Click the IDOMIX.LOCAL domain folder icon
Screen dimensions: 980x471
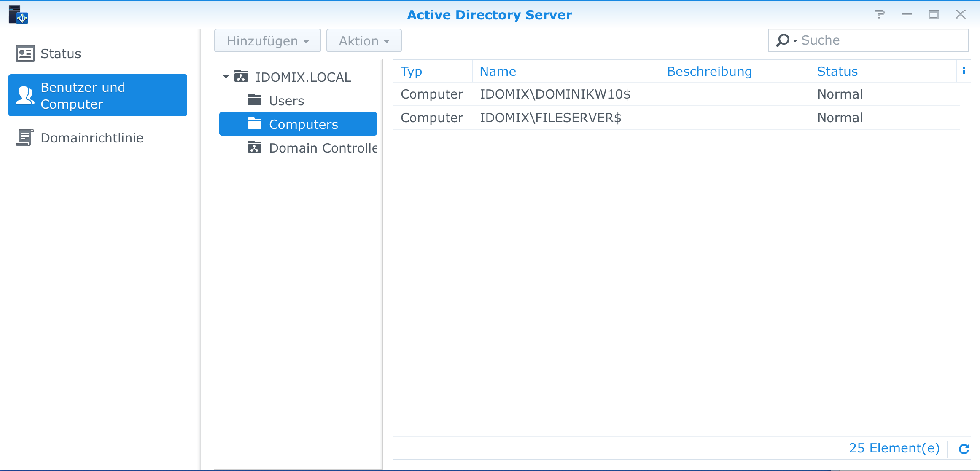click(x=241, y=76)
